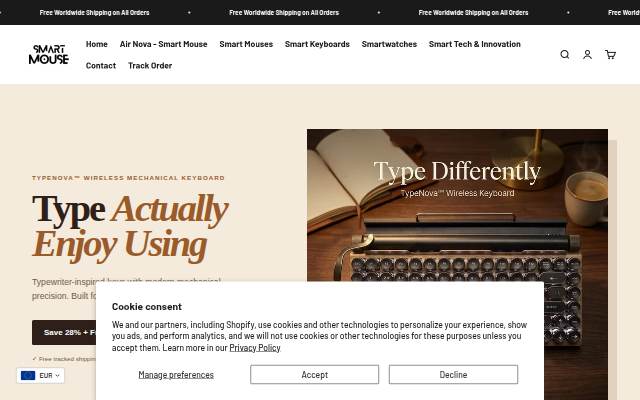Click the Type Actually Enjoy Using headline
Screen dimensions: 640x400
pyautogui.click(x=130, y=228)
